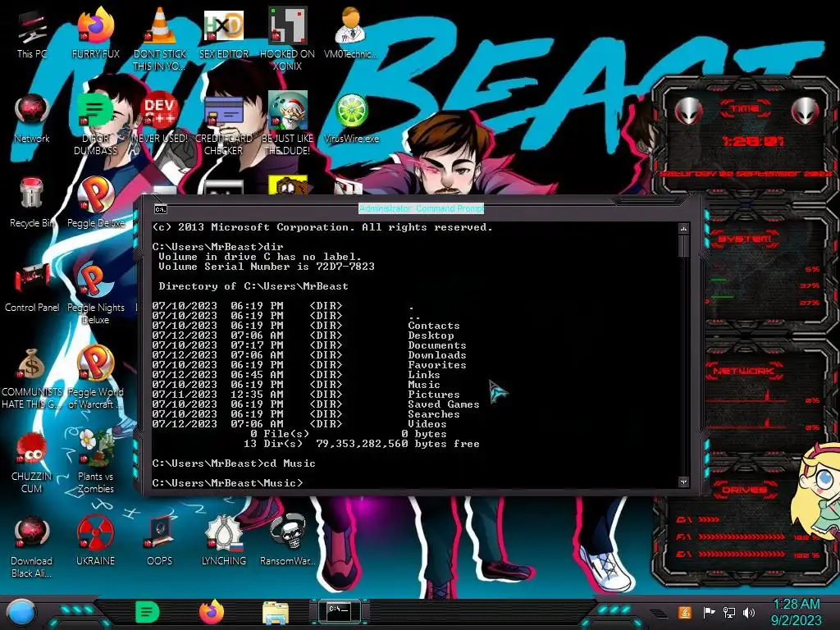
Task: Click the "79,353,282,560 bytes free" text
Action: [398, 444]
